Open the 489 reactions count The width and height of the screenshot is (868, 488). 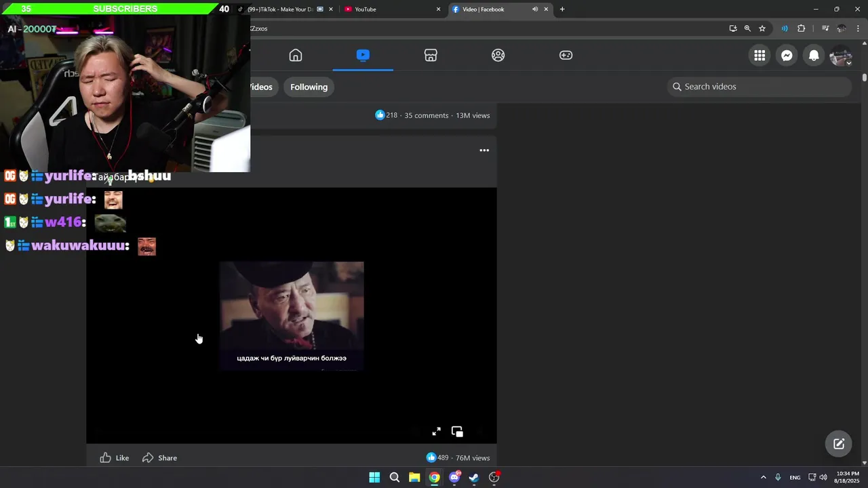pos(437,457)
